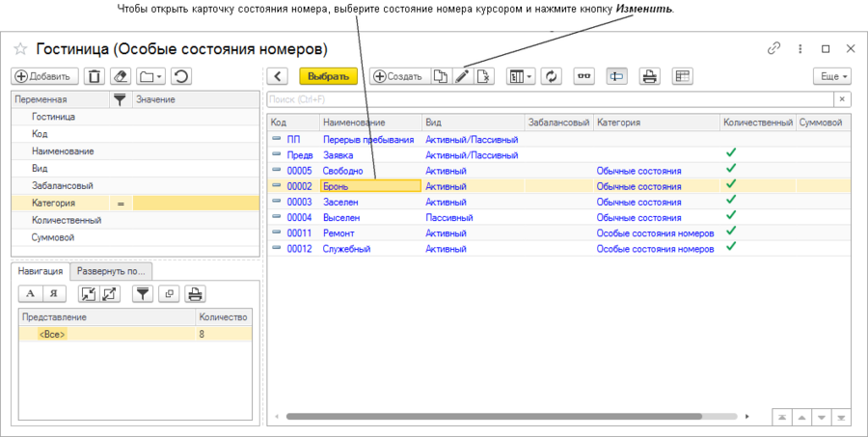Click the link chain icon in title
The width and height of the screenshot is (868, 437).
pyautogui.click(x=773, y=49)
